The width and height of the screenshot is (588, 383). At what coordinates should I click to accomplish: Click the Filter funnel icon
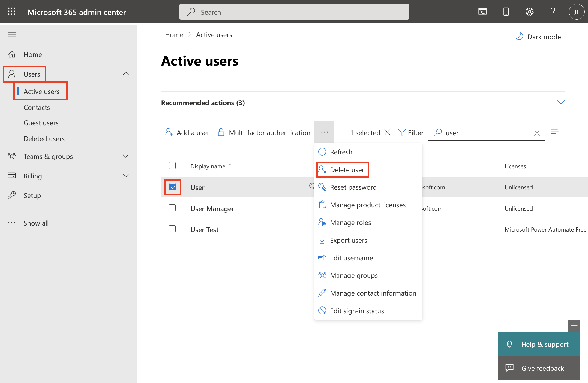(402, 132)
